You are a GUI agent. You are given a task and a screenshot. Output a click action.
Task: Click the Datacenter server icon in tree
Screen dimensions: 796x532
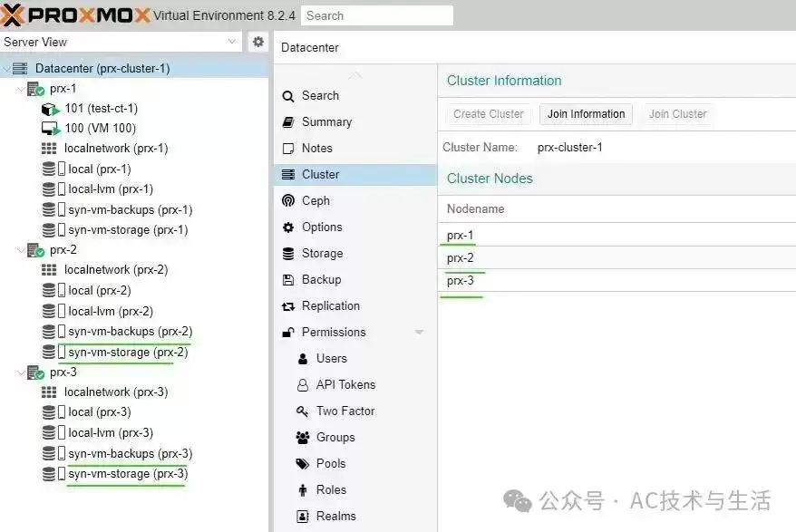20,68
